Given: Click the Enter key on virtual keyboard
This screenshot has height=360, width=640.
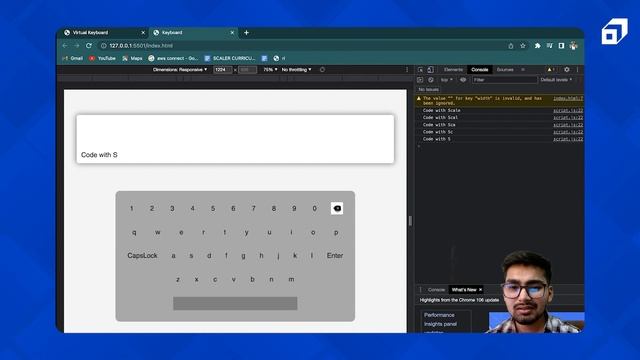Looking at the screenshot, I should point(335,256).
